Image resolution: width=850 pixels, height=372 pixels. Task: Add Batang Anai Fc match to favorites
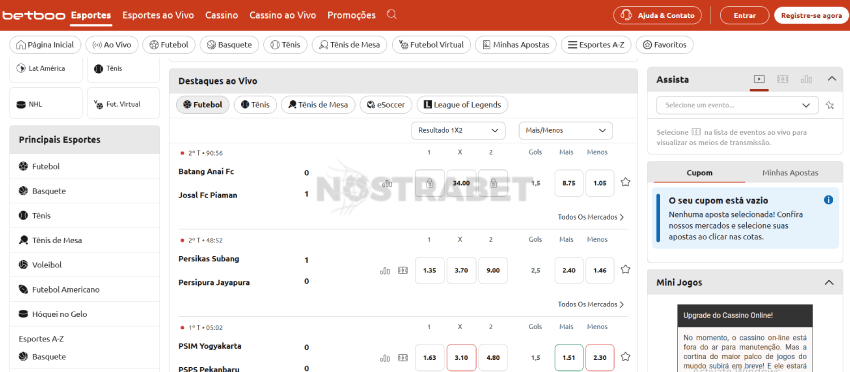625,182
